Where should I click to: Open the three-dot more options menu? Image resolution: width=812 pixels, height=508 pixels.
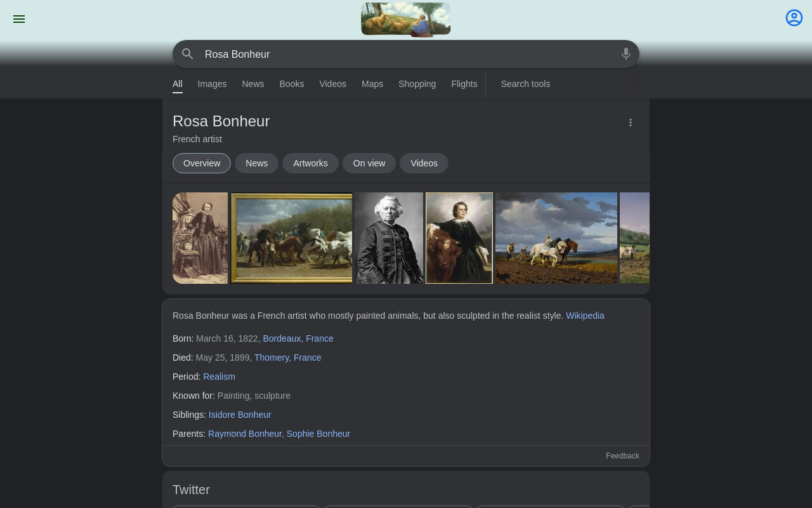pyautogui.click(x=631, y=123)
